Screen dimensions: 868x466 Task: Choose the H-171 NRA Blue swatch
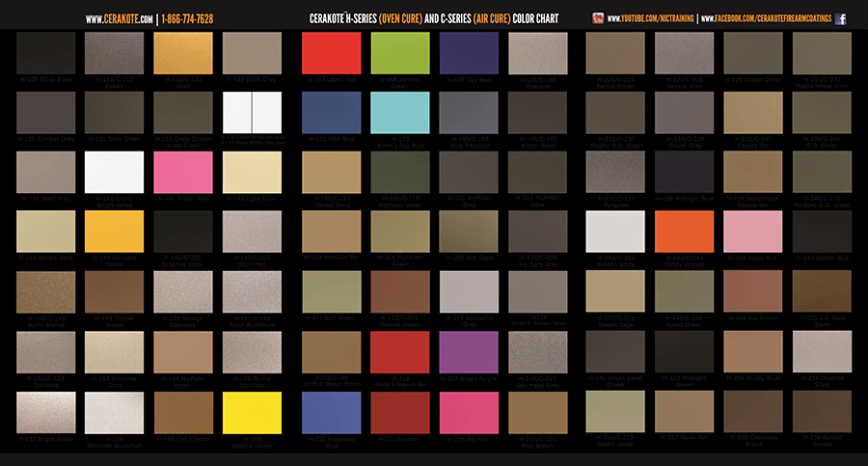tap(332, 113)
